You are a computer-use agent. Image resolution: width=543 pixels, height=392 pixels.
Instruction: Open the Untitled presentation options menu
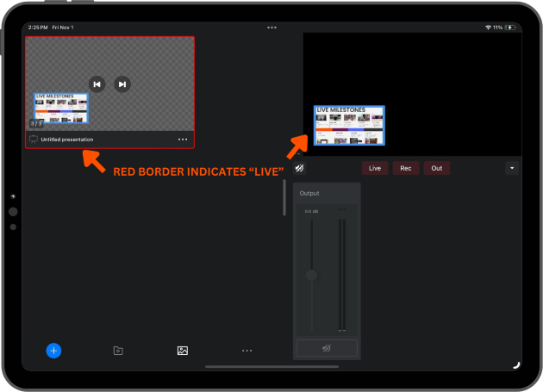[183, 140]
